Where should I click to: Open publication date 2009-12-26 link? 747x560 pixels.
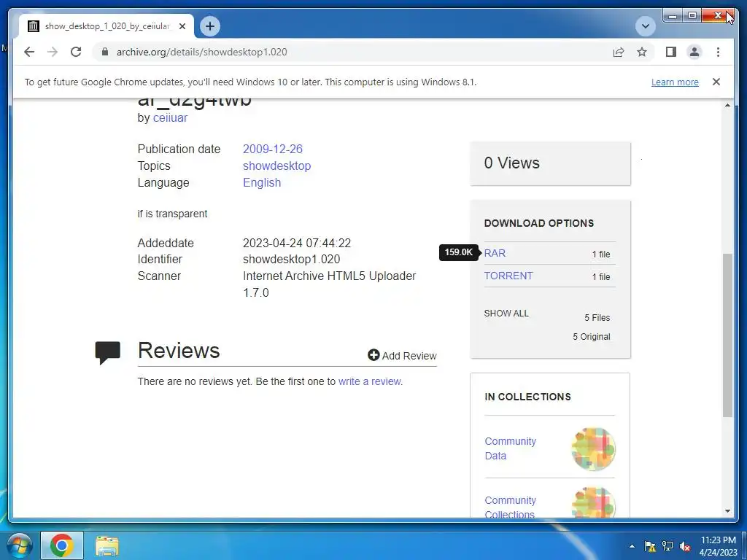click(x=273, y=149)
